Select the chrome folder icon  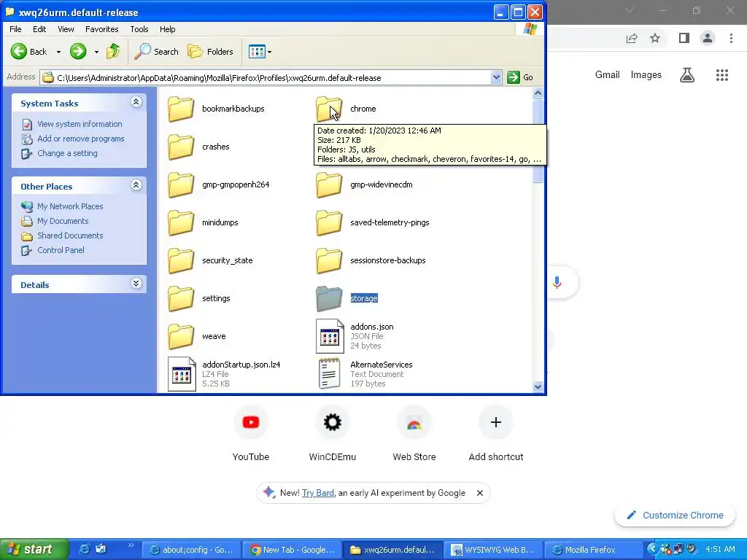[x=329, y=109]
